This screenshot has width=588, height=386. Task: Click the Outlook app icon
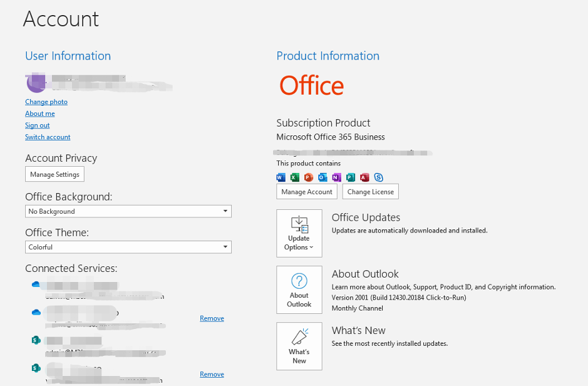322,177
